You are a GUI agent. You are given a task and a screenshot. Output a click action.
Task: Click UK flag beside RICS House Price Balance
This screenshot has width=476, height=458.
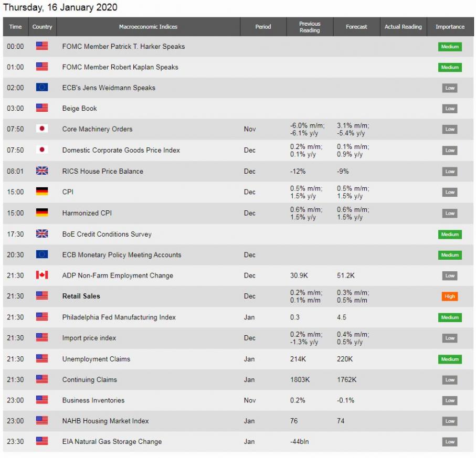point(42,171)
